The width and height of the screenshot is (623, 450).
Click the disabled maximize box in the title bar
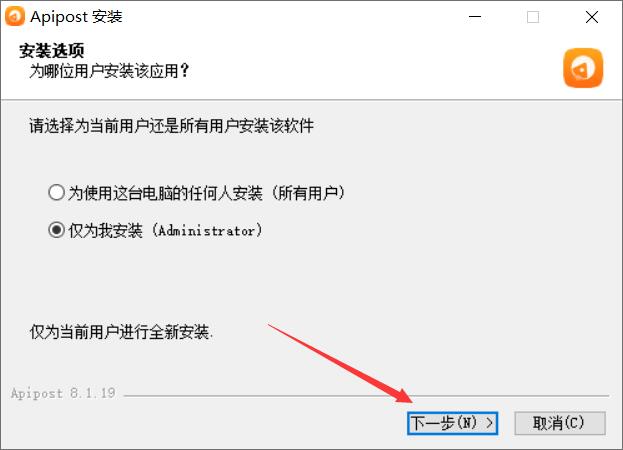click(533, 17)
